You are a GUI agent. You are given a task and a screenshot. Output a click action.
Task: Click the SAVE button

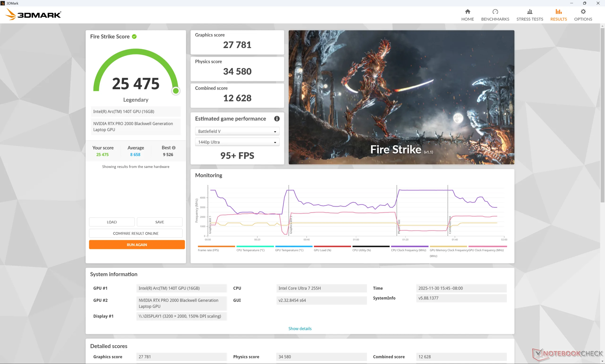[x=160, y=222]
